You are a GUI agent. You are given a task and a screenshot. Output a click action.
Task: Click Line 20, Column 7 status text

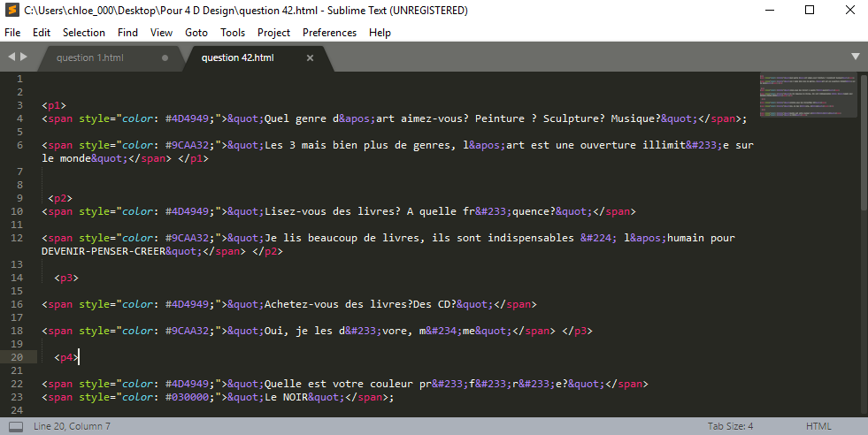(72, 426)
